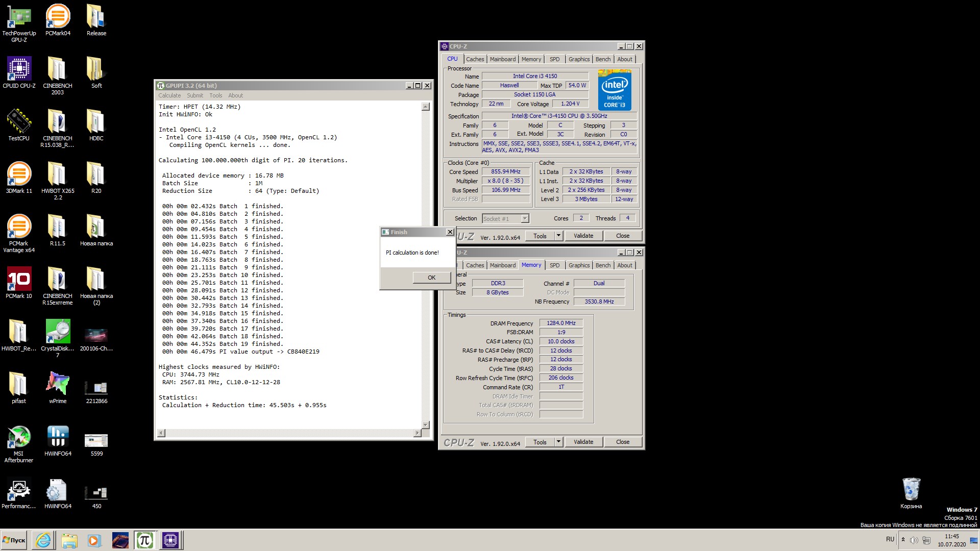Open CINEBENCH R15exrreme folder
The image size is (980, 551).
pos(58,285)
